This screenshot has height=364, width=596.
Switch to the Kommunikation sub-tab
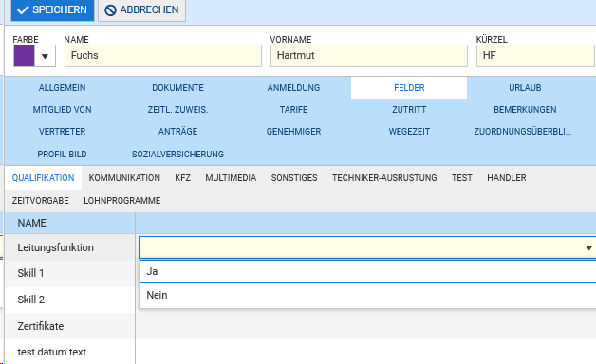(124, 178)
